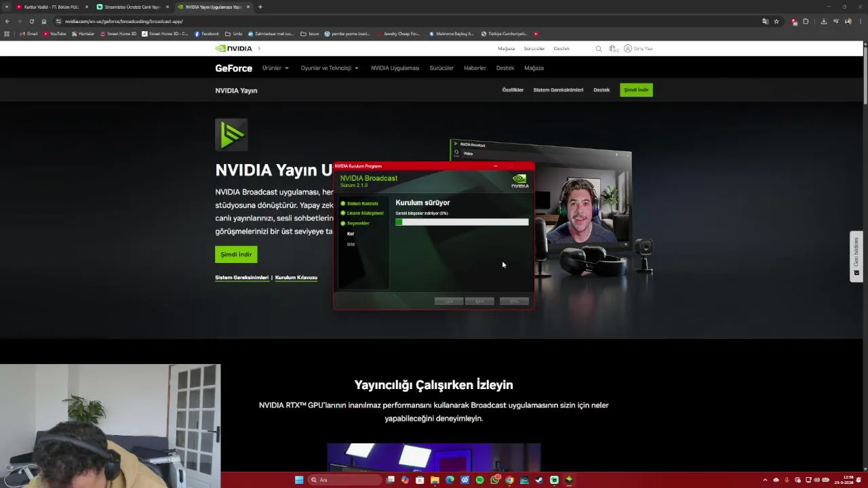Open the region/language globe icon
Viewport: 868px width, 488px height.
(x=613, y=49)
